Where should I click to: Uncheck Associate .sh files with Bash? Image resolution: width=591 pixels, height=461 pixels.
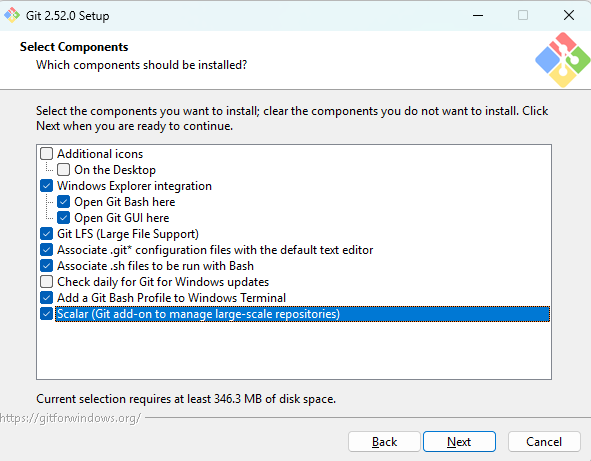point(46,266)
